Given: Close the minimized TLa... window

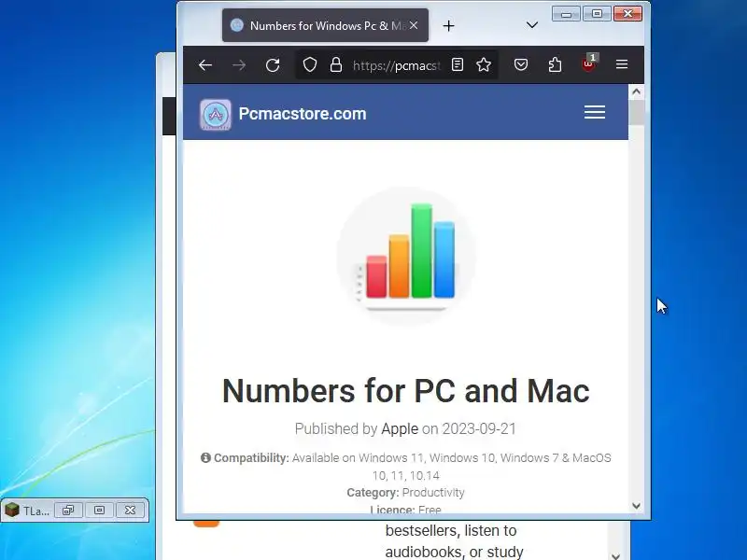Looking at the screenshot, I should [x=130, y=511].
